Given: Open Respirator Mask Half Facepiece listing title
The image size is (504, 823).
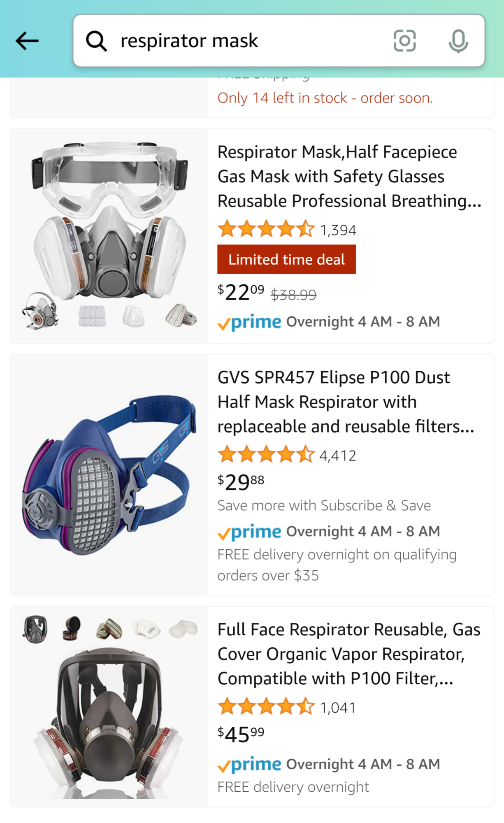Looking at the screenshot, I should pyautogui.click(x=349, y=177).
